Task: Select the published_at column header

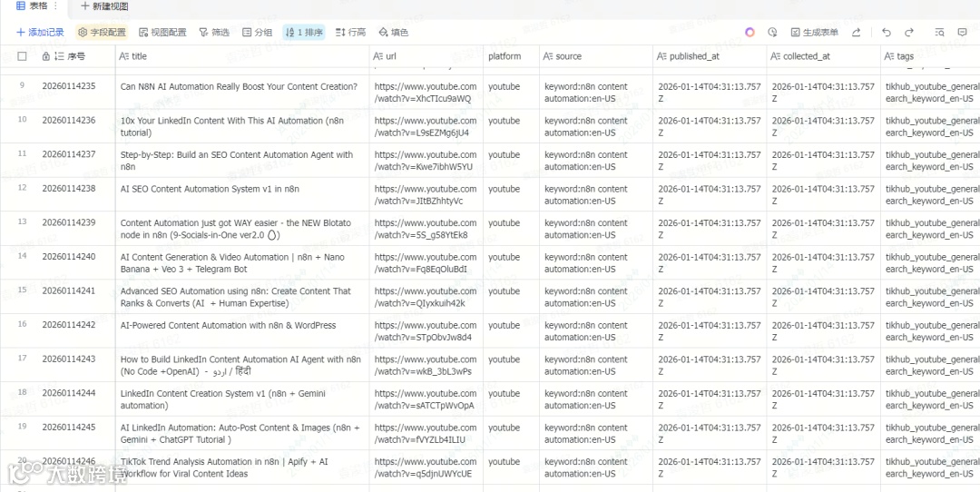Action: tap(710, 56)
